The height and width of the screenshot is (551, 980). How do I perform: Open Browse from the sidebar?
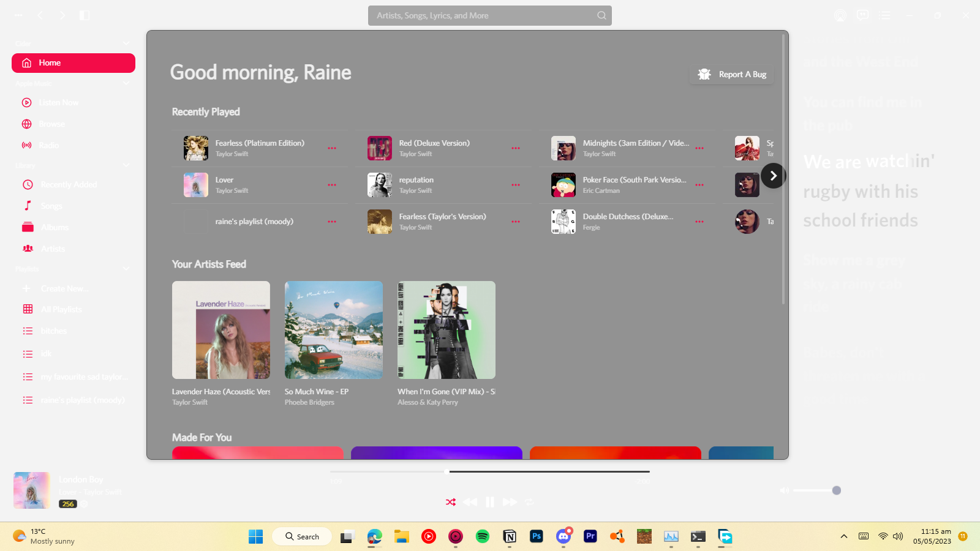pyautogui.click(x=53, y=124)
